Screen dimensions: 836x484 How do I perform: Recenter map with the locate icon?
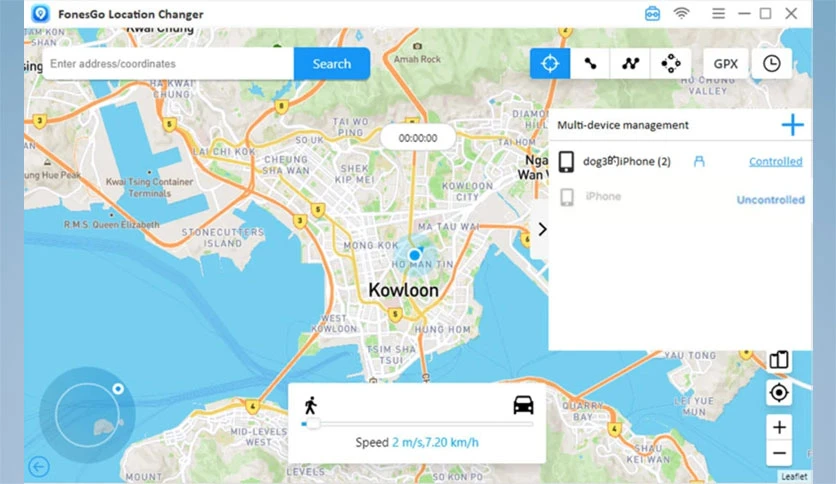coord(779,393)
